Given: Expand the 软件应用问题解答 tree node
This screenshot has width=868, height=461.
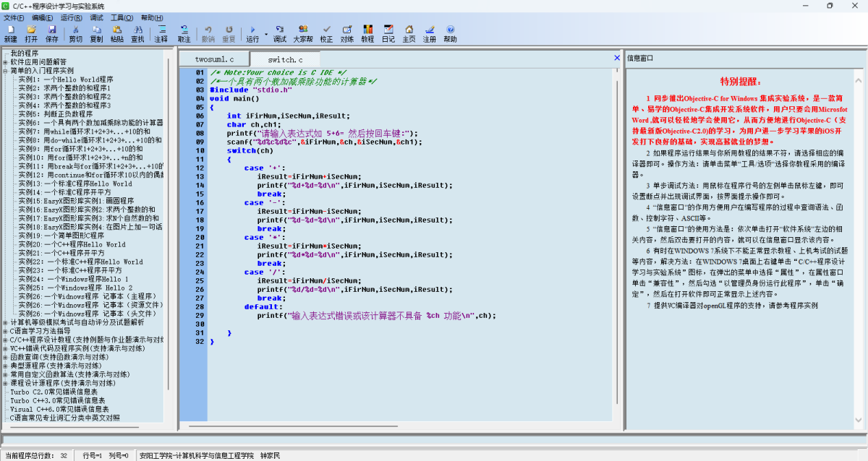Looking at the screenshot, I should 6,62.
